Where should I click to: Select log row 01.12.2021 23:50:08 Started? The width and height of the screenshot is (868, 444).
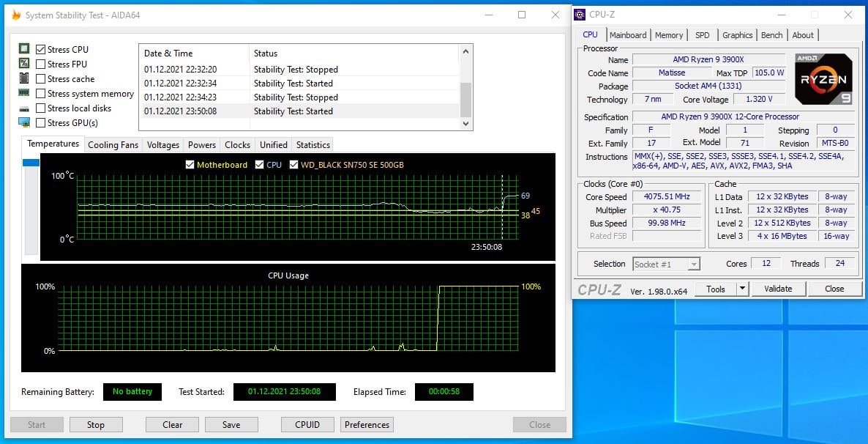point(299,111)
